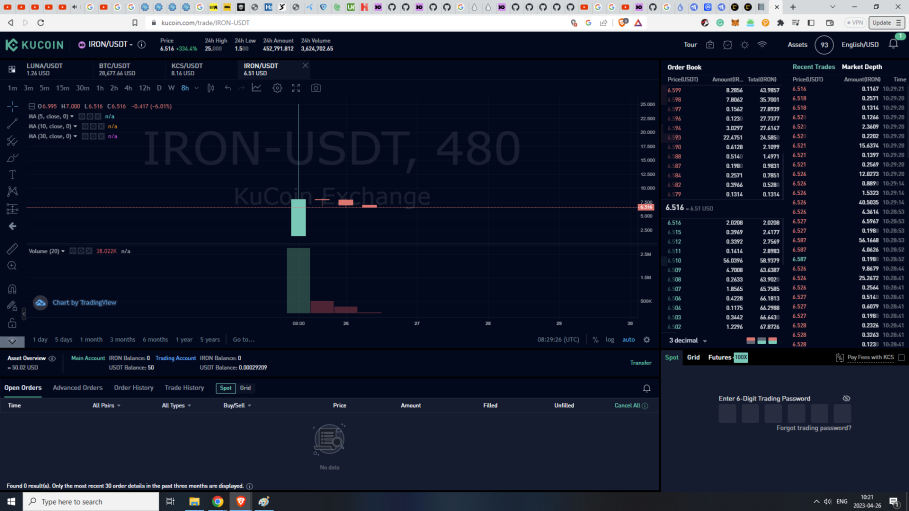Open MA (5, close, 0) indicator dropdown
Viewport: 909px width, 511px height.
72,117
